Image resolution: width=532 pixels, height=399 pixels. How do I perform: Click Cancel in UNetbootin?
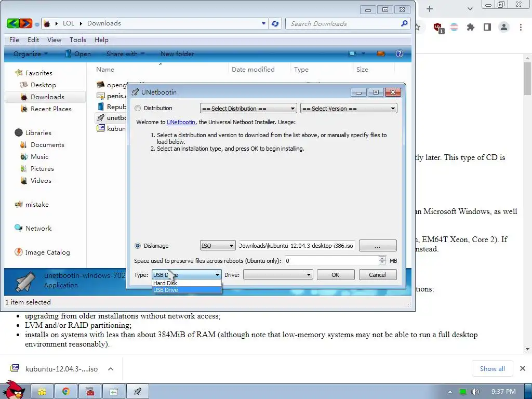tap(377, 275)
